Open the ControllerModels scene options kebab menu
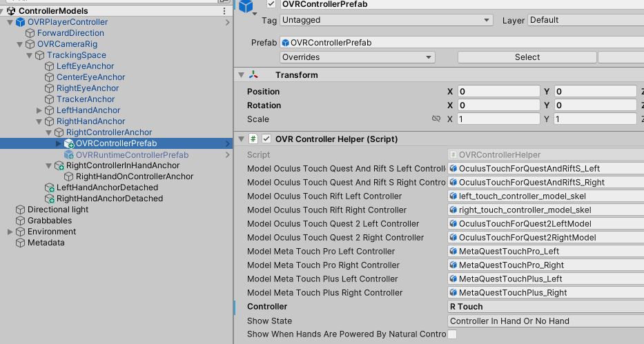644x344 pixels. [224, 11]
